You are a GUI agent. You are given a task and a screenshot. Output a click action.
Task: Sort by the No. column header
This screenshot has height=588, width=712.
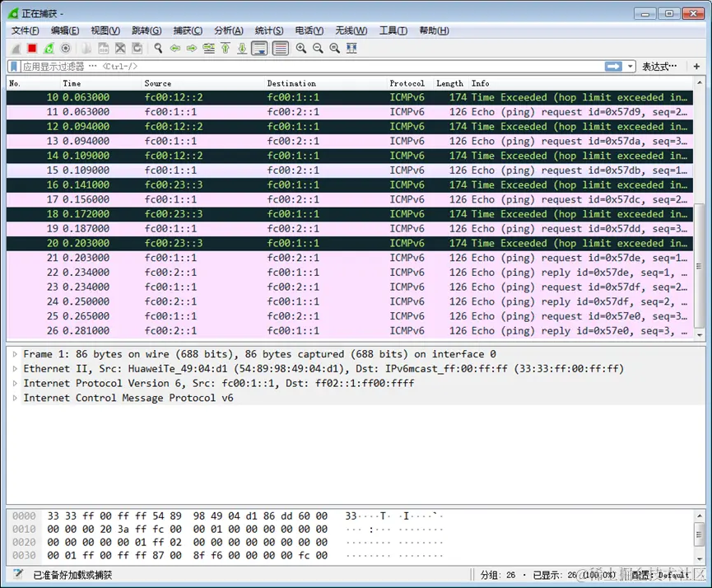(x=33, y=83)
